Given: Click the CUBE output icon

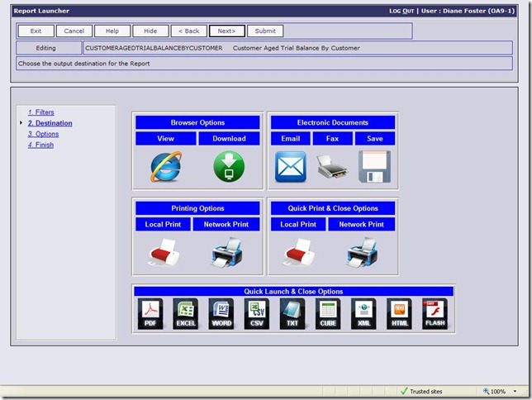Looking at the screenshot, I should [x=329, y=315].
